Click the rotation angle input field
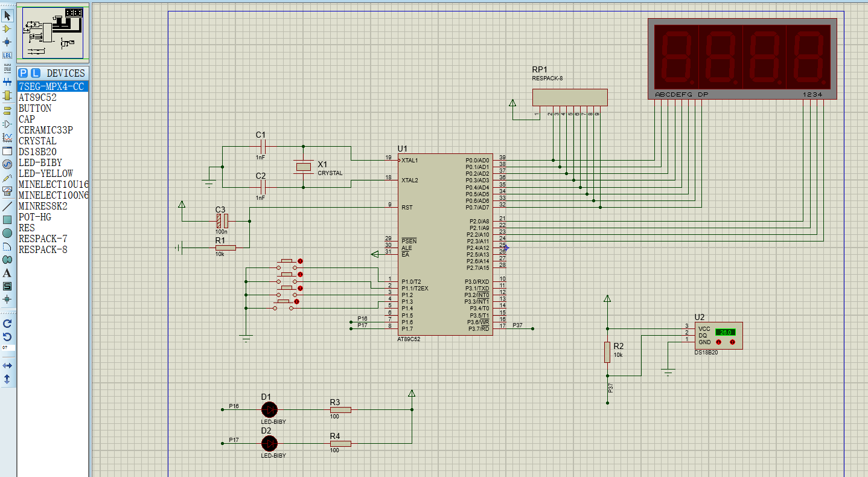 coord(8,348)
